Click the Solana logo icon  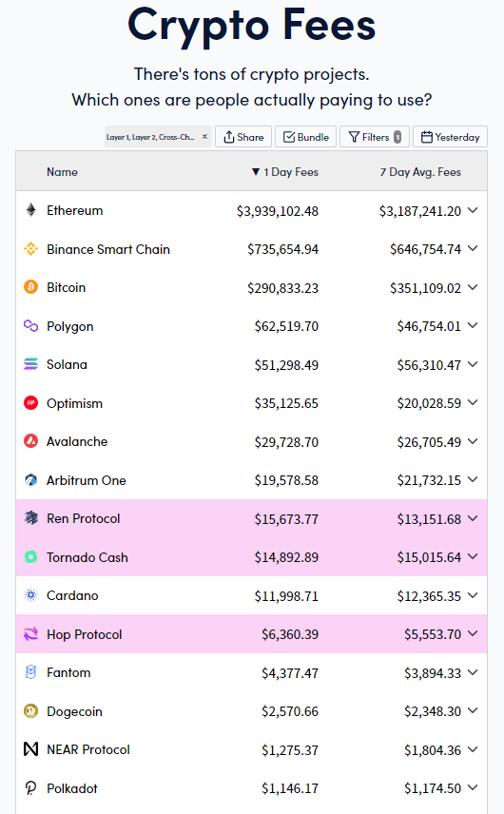pyautogui.click(x=31, y=364)
